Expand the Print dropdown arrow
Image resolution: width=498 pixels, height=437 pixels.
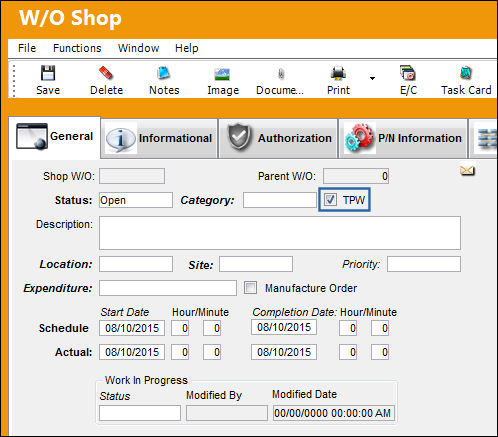tap(372, 78)
